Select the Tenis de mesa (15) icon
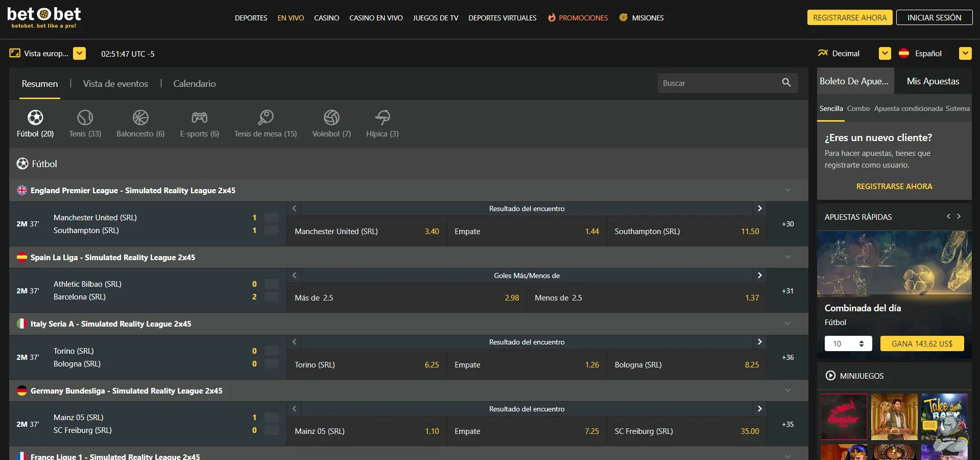Viewport: 980px width, 460px height. (x=266, y=118)
